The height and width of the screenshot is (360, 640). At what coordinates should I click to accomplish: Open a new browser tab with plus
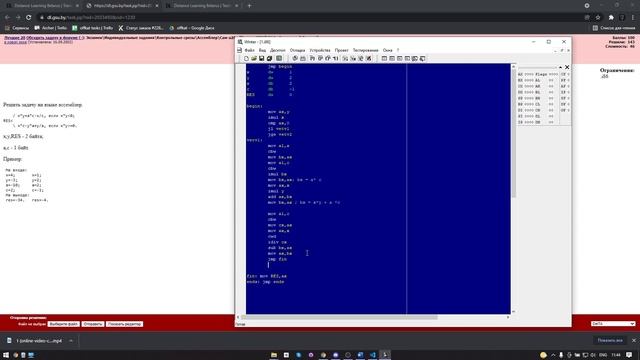(x=249, y=6)
